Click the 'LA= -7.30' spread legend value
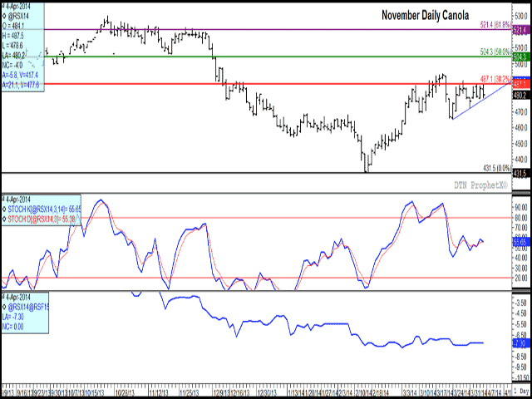 pyautogui.click(x=13, y=316)
